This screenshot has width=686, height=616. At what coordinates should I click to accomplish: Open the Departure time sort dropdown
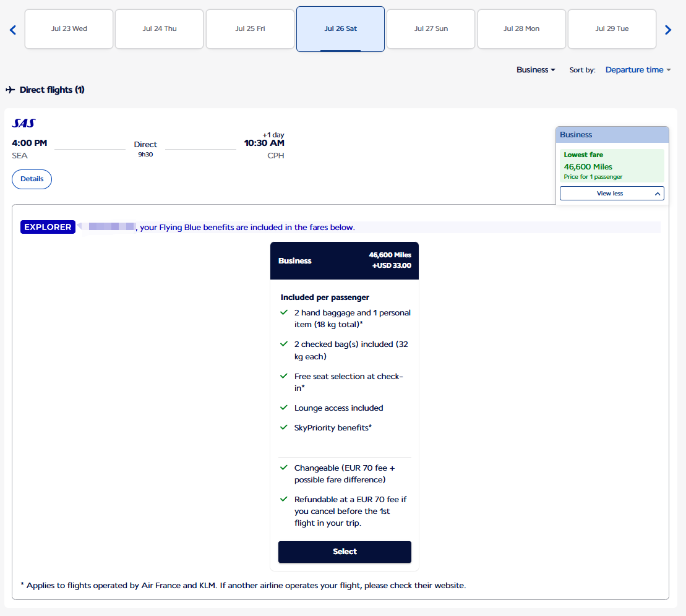tap(638, 70)
